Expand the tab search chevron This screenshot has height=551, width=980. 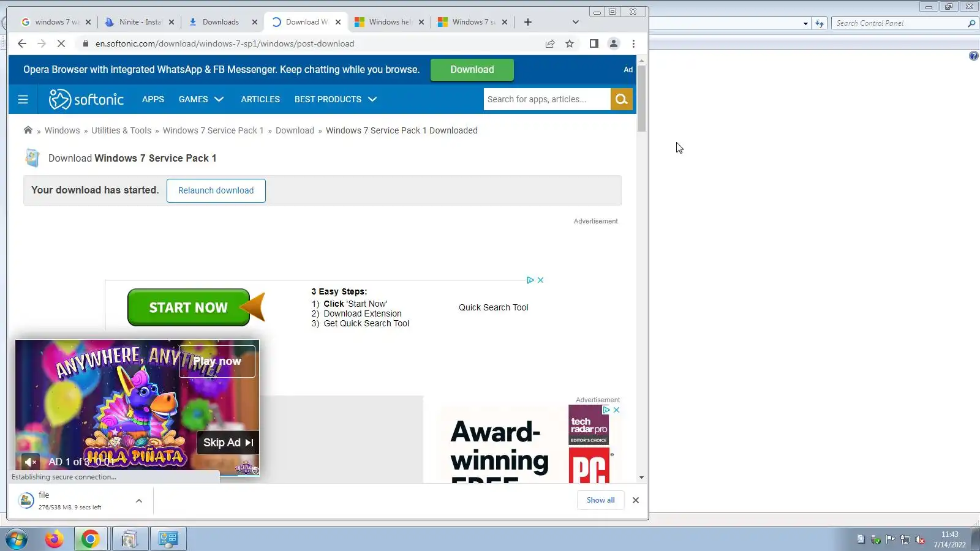coord(575,22)
